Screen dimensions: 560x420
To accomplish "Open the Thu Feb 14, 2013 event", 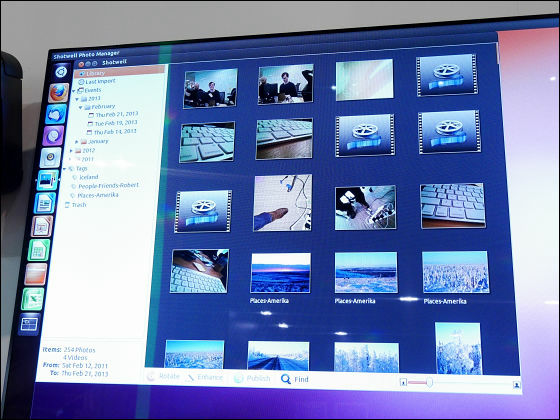I will (x=115, y=132).
